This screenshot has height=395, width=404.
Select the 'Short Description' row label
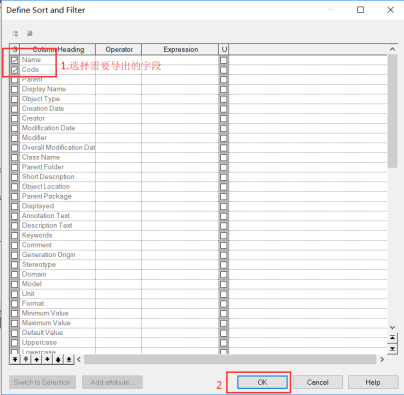tap(48, 177)
